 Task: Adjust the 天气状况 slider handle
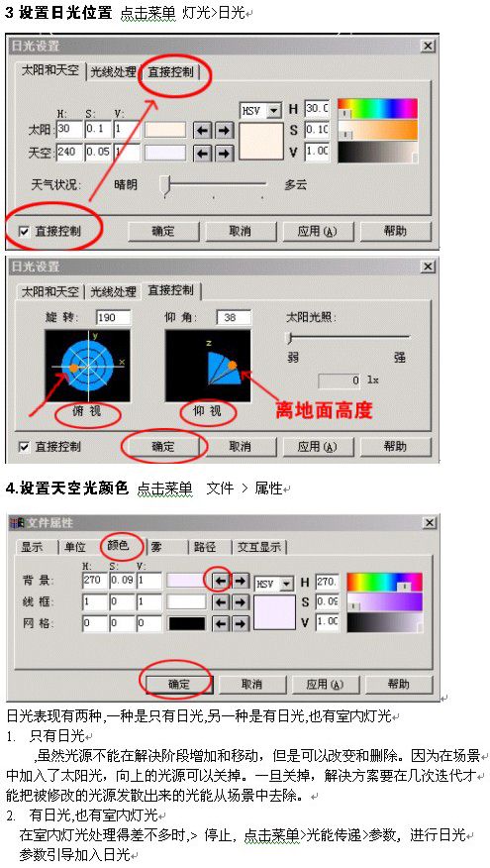click(x=164, y=186)
